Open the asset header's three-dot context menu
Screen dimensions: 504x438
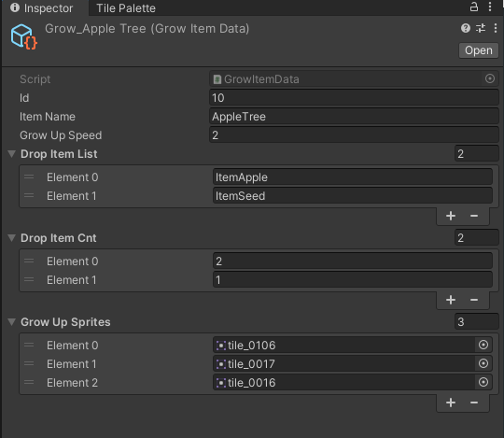click(496, 28)
